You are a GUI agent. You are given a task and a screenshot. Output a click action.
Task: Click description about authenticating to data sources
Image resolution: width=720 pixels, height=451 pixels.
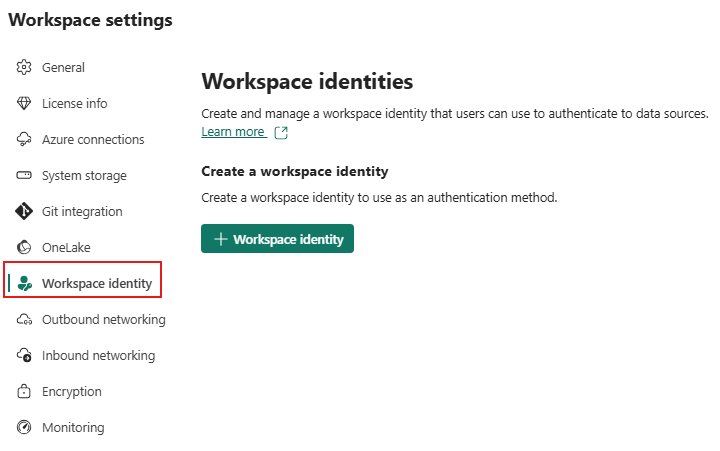coord(455,113)
